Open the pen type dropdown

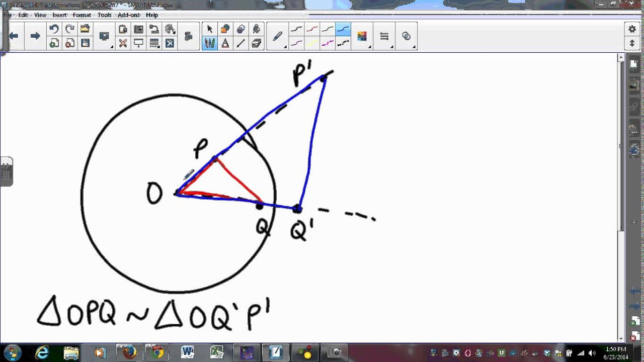click(278, 36)
